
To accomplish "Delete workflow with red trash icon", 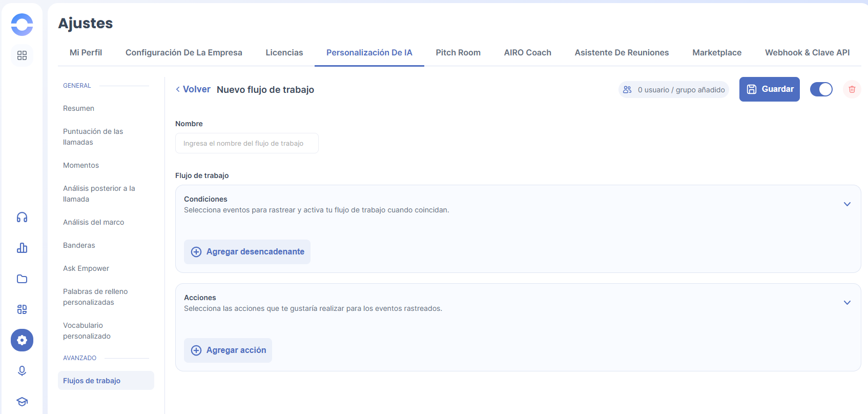I will (x=852, y=89).
